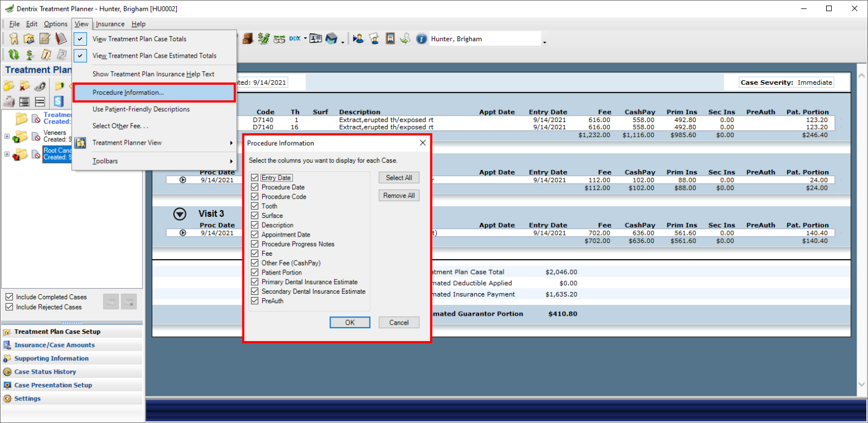Uncheck the Procedure Progress Notes checkbox
The image size is (868, 423).
(x=255, y=244)
